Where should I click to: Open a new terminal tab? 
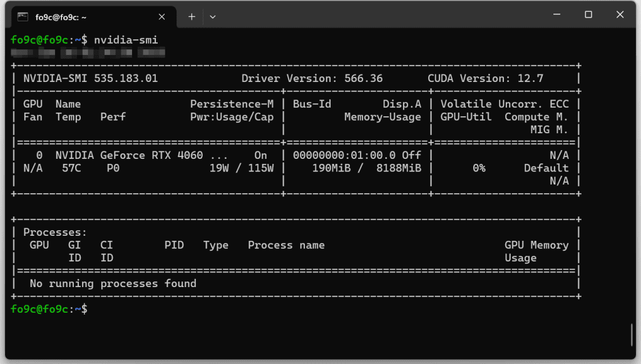point(192,17)
